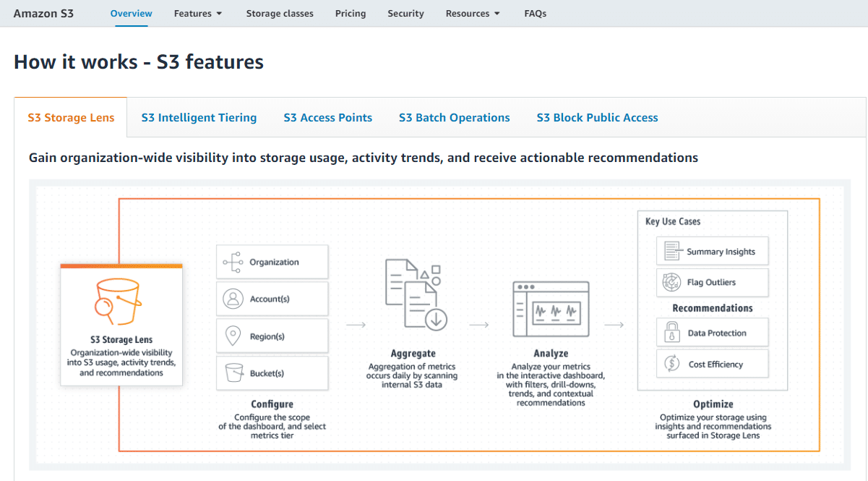Select the S3 Block Public Access tab
This screenshot has height=481, width=868.
(597, 117)
